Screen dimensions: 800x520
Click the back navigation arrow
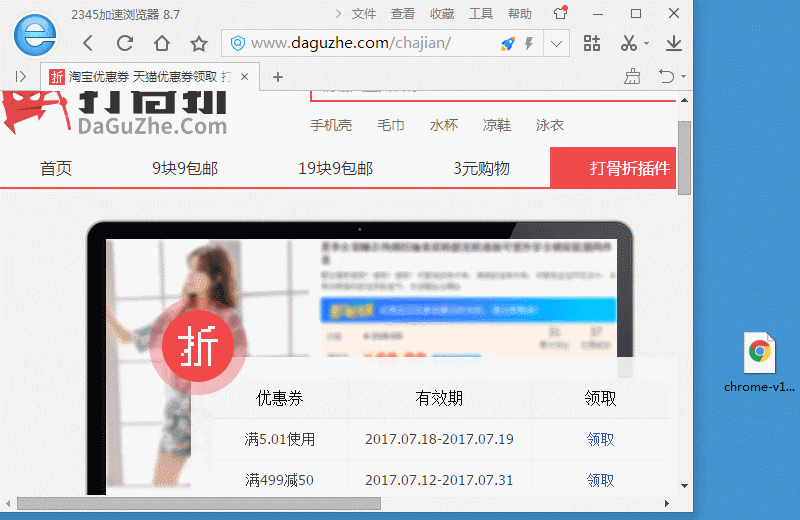pos(88,43)
